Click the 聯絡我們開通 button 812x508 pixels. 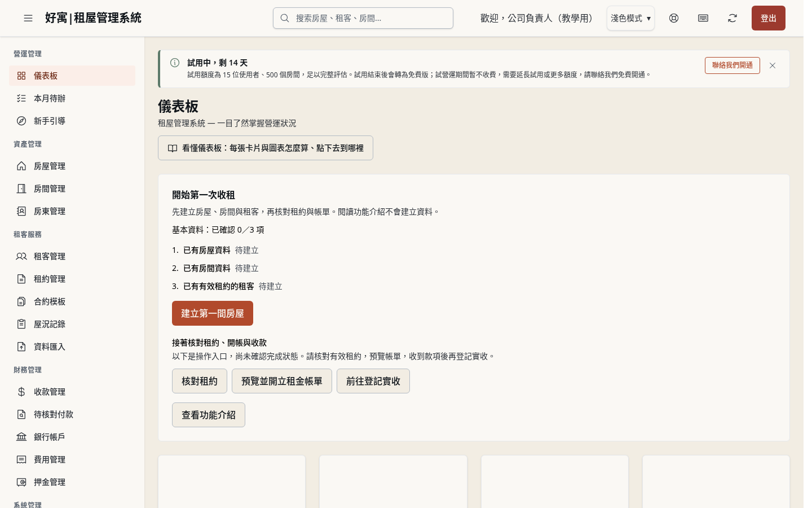pos(732,65)
